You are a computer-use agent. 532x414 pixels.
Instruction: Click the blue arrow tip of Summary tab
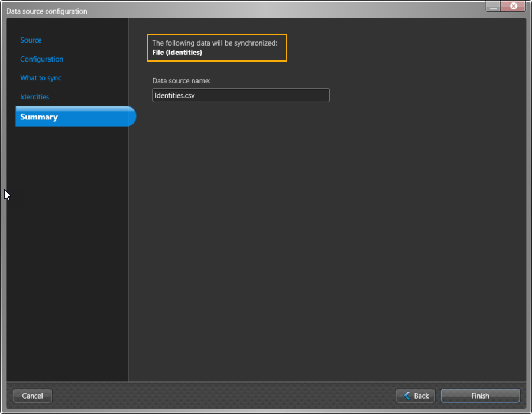[133, 117]
